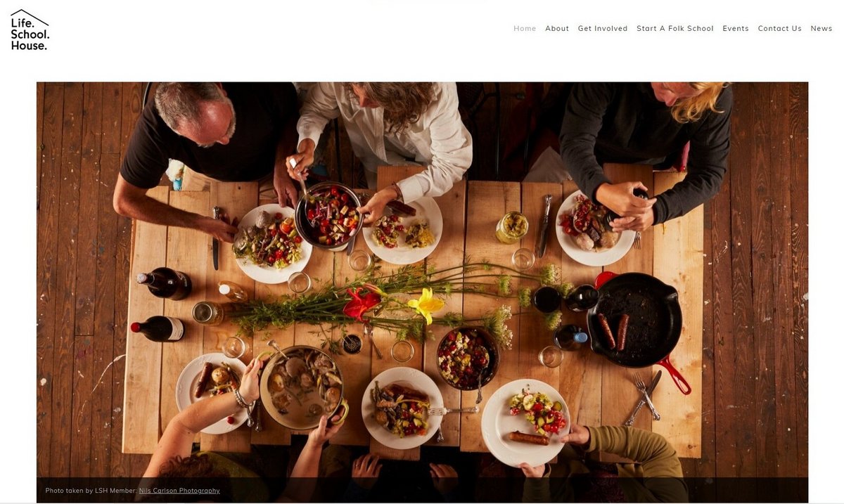Follow the Nils Carlson Photography link
Viewport: 844px width, 504px height.
tap(179, 491)
